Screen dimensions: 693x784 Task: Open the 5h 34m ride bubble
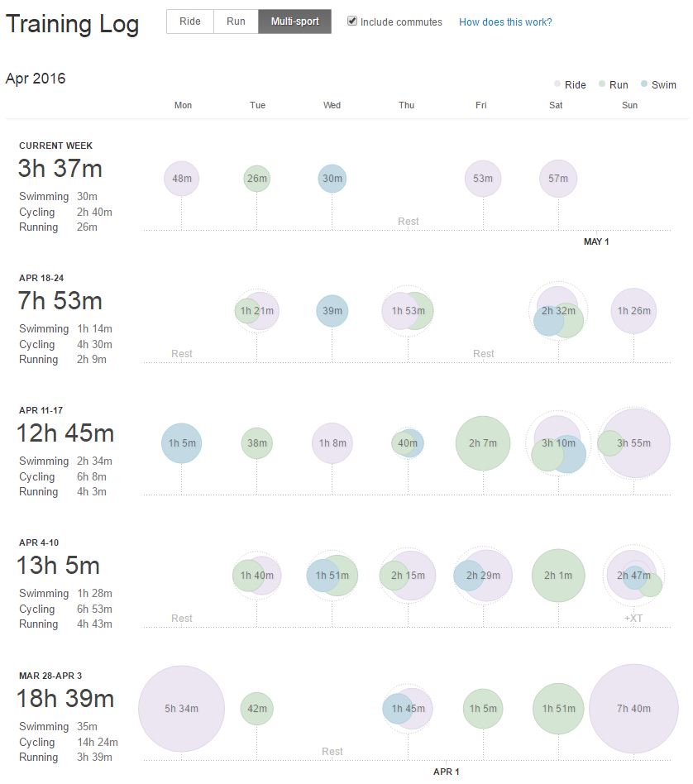(181, 709)
